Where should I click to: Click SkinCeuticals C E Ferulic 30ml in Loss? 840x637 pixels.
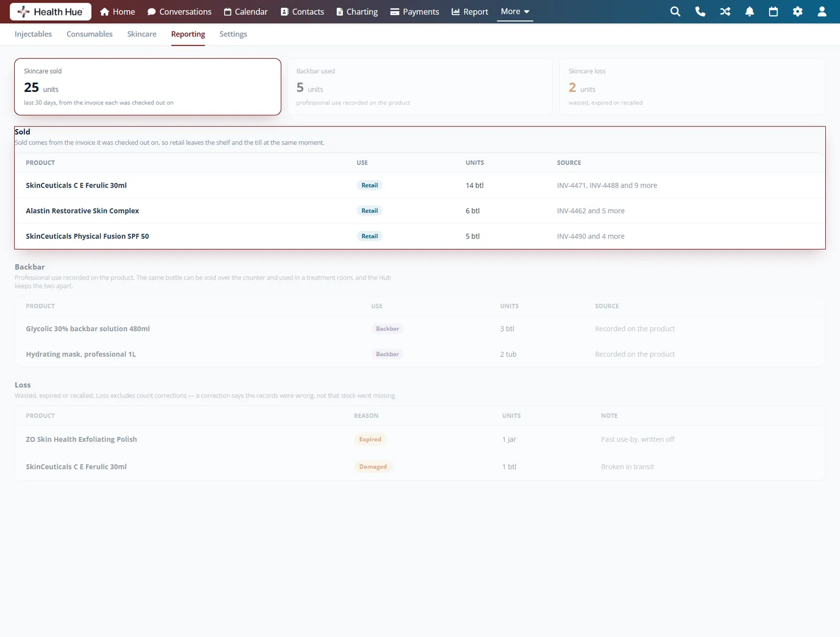pos(76,466)
